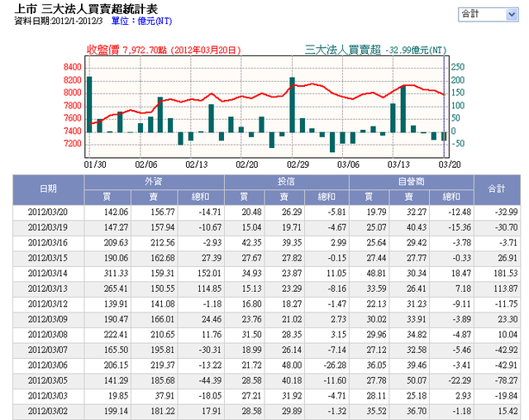Click the 自營商 group header

412,182
